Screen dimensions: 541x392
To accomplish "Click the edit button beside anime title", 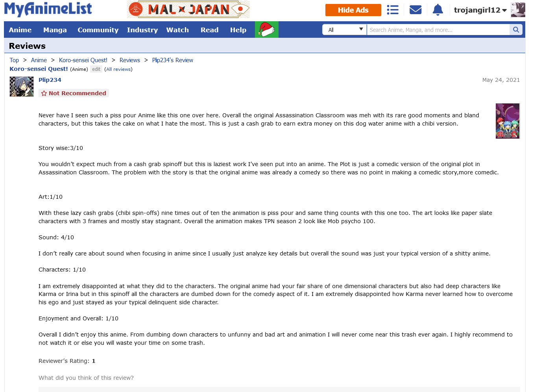I will point(96,69).
